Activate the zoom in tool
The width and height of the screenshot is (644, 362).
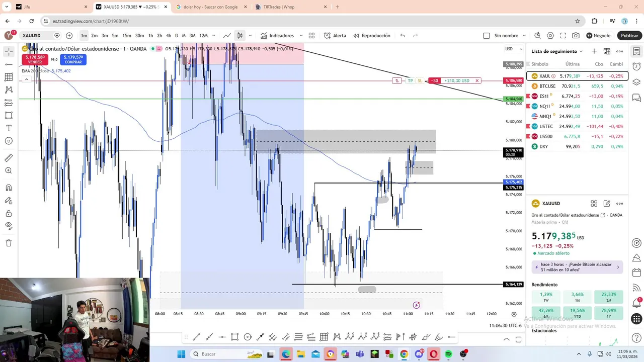(9, 170)
